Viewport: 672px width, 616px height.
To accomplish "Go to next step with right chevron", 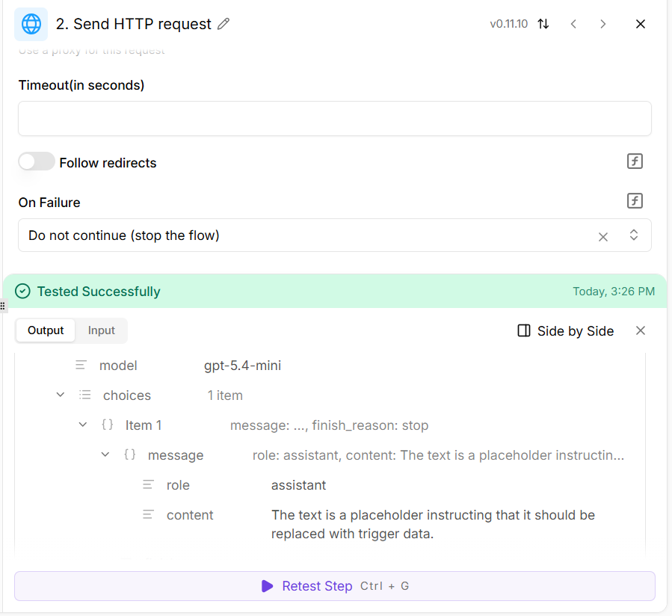I will point(603,24).
